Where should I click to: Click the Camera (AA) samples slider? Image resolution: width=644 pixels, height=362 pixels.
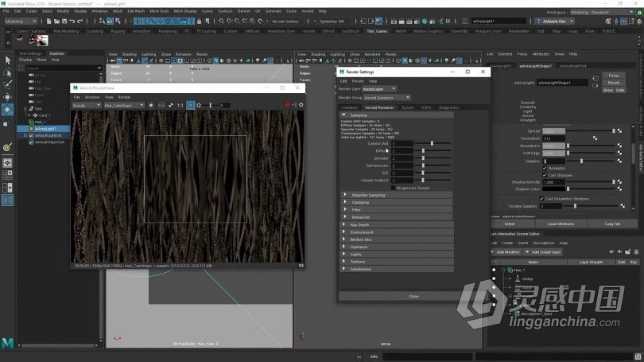(x=433, y=143)
